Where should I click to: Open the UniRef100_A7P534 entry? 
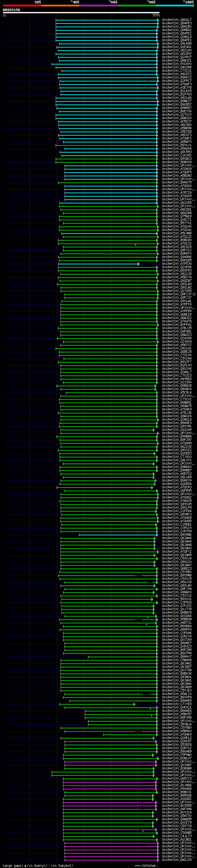(x=177, y=264)
